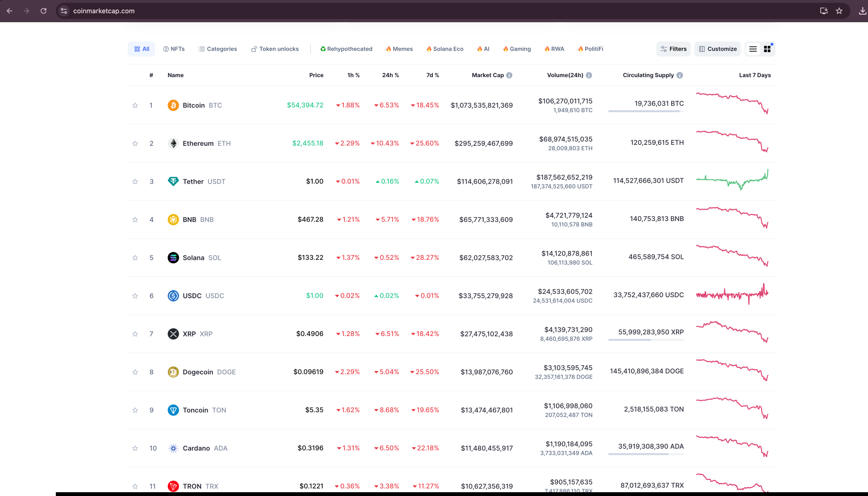Bookmark this page with star icon

pyautogui.click(x=839, y=10)
